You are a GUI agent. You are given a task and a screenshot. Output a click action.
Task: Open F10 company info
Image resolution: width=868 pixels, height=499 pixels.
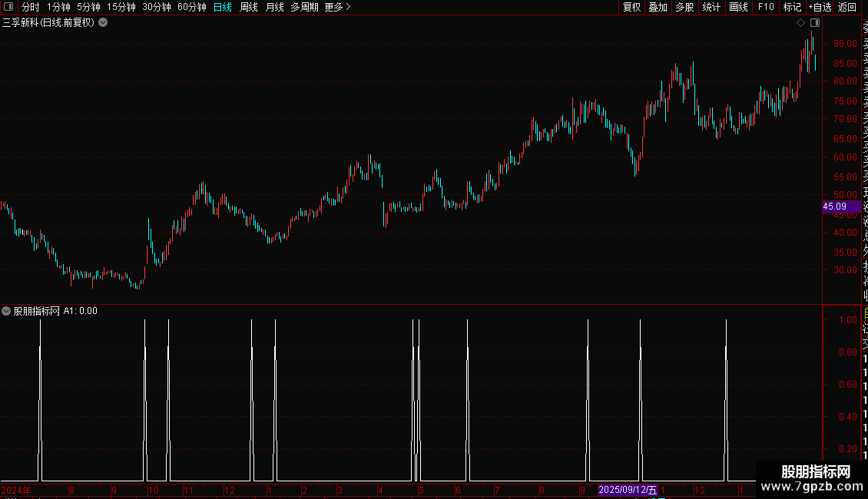(766, 7)
